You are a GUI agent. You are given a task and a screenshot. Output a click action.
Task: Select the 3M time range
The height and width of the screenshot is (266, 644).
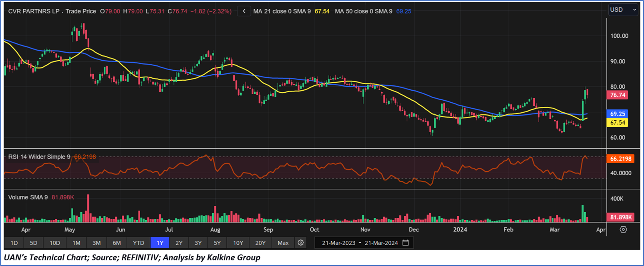pyautogui.click(x=97, y=243)
